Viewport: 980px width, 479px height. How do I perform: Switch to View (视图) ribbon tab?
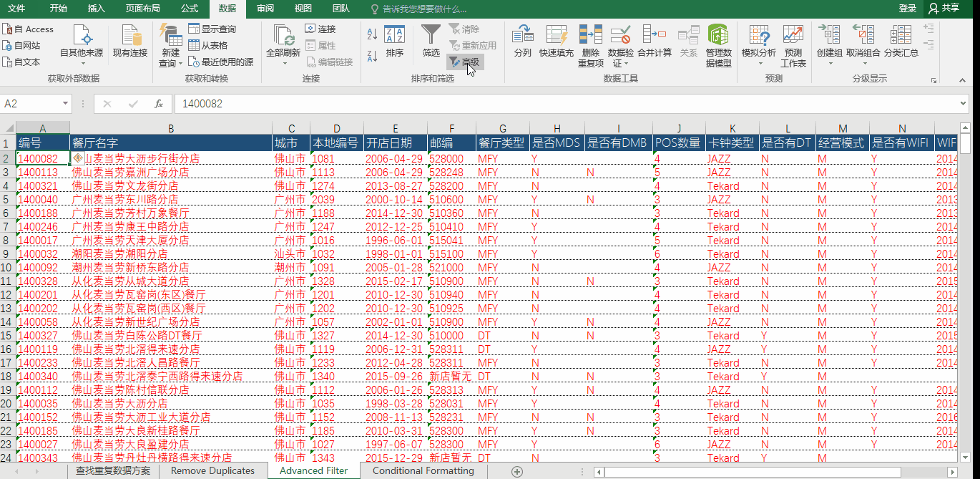click(x=303, y=9)
